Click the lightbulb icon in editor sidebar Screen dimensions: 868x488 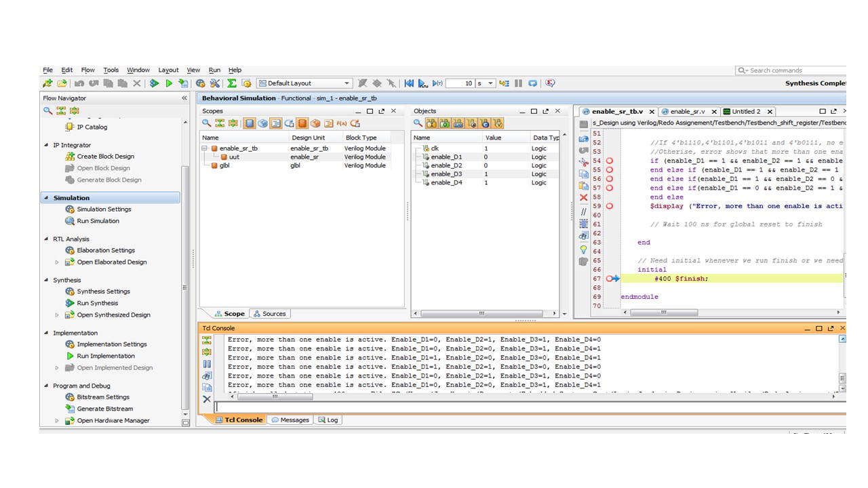[x=583, y=249]
